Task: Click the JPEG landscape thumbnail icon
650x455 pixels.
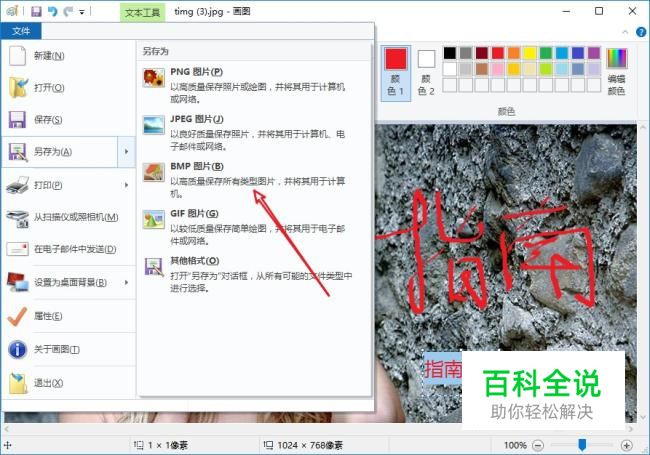Action: coord(154,125)
